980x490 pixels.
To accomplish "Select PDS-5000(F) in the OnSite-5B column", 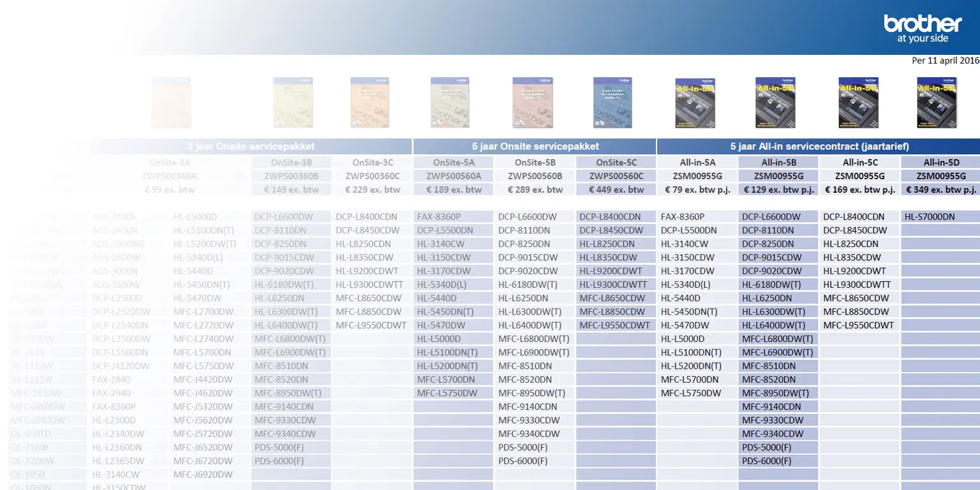I will 523,447.
